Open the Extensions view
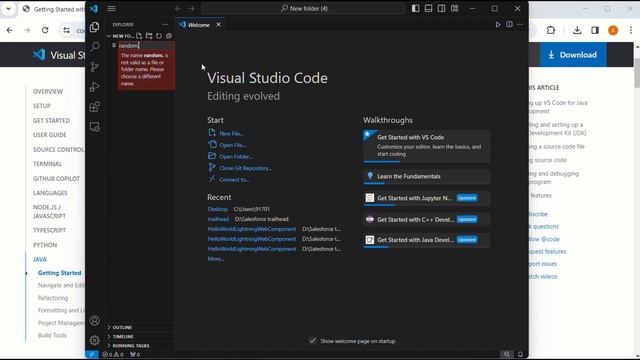 coord(95,107)
